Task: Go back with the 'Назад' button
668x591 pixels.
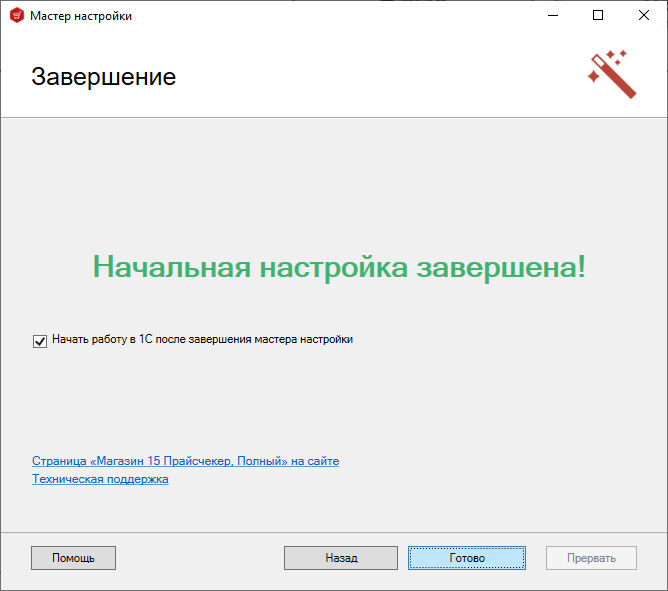Action: coord(341,558)
